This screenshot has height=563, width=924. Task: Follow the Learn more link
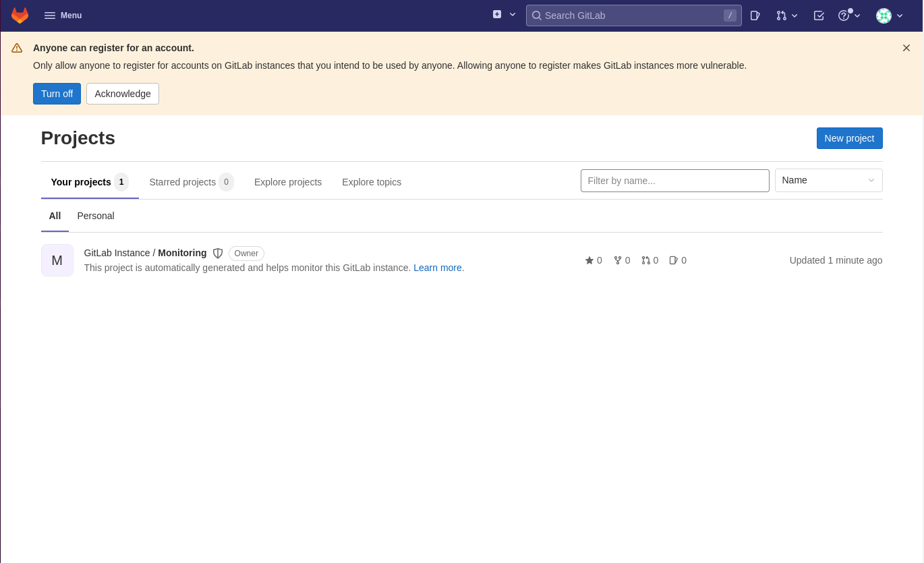(x=438, y=268)
